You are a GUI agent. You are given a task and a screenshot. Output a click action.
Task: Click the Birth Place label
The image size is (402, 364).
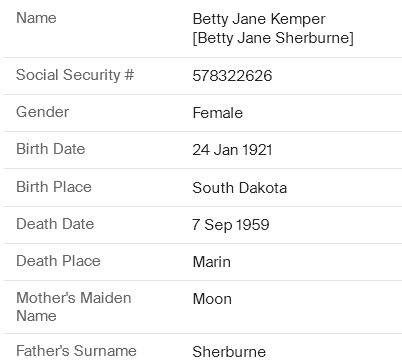(x=54, y=187)
